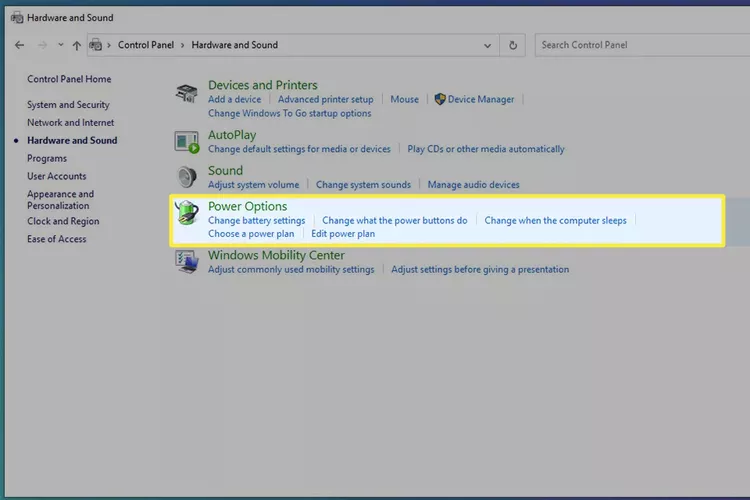The width and height of the screenshot is (750, 500).
Task: Click Control Panel in the breadcrumb
Action: [146, 45]
